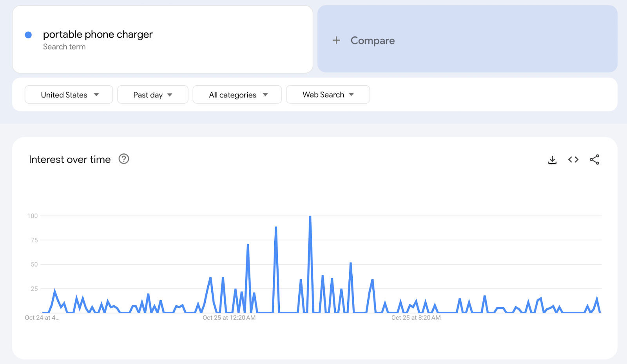Screen dimensions: 627x364
Task: Click the plus icon to add a comparison
Action: 336,40
